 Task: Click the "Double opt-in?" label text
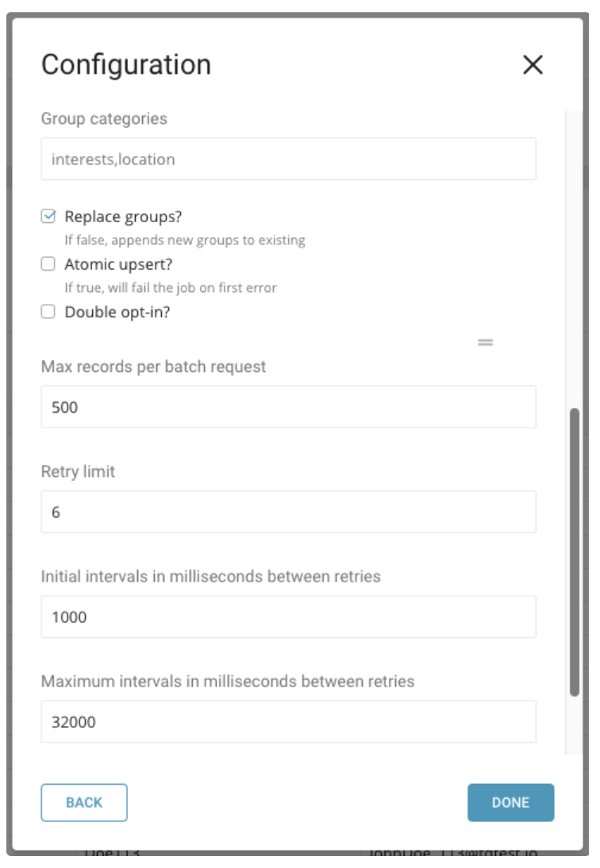coord(117,312)
